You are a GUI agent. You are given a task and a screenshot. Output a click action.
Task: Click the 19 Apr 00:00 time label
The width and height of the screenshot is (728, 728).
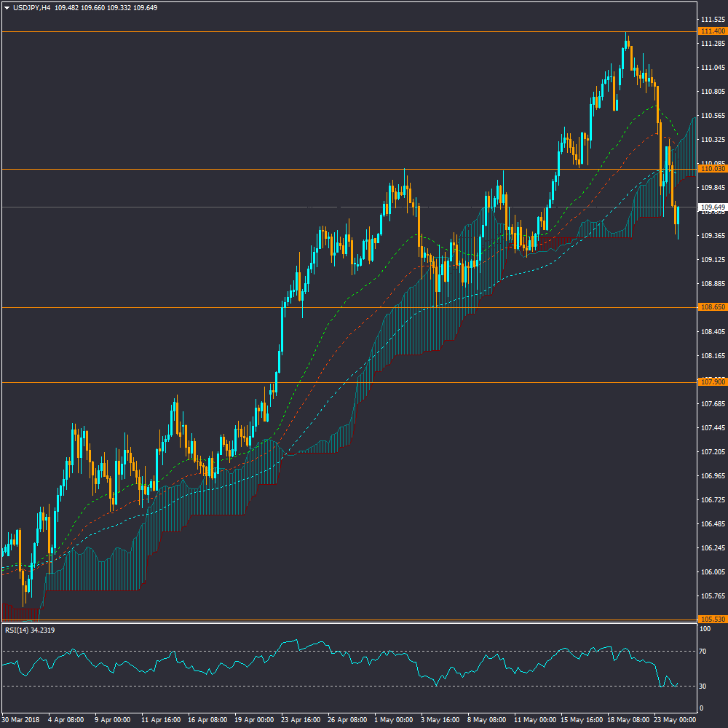254,719
